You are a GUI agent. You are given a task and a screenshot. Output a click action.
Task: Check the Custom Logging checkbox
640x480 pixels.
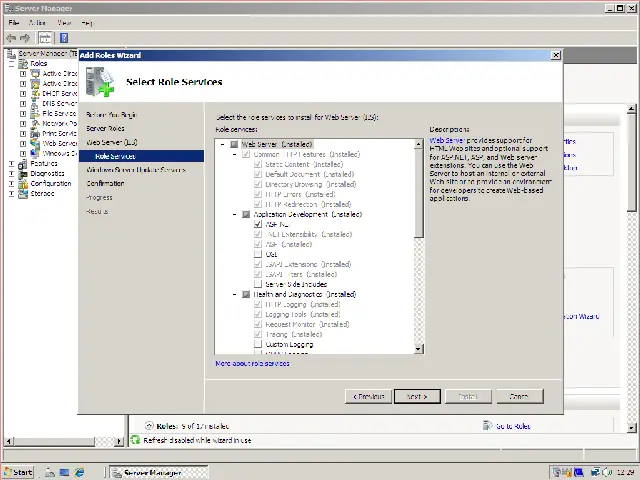(258, 344)
